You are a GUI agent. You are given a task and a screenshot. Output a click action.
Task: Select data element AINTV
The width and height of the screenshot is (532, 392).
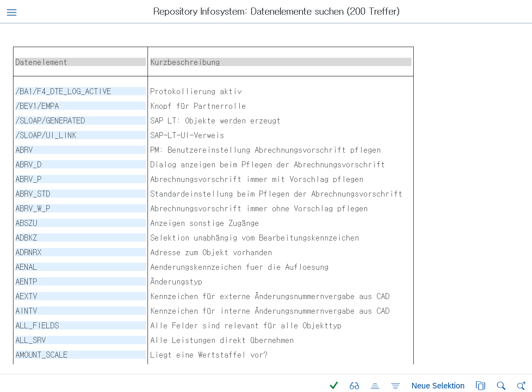81,311
